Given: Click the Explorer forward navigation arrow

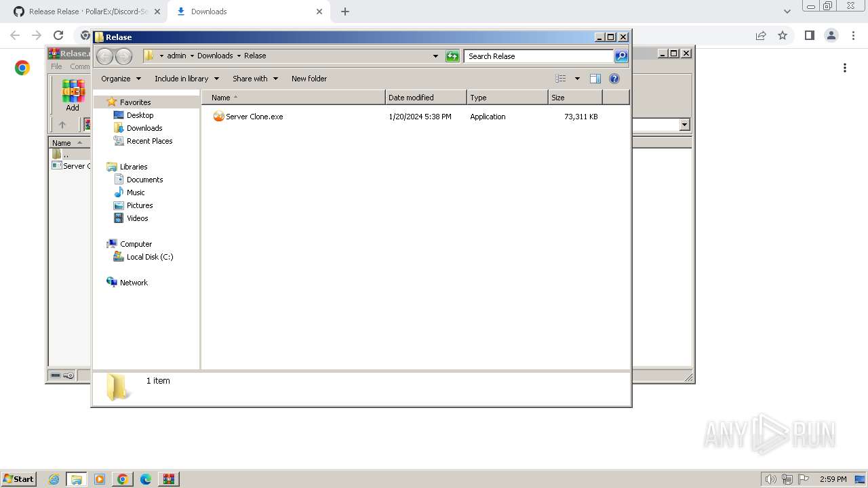Looking at the screenshot, I should click(x=123, y=56).
